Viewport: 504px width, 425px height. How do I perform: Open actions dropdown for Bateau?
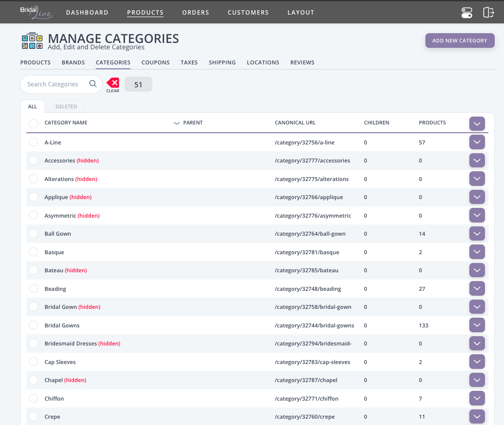(x=477, y=270)
